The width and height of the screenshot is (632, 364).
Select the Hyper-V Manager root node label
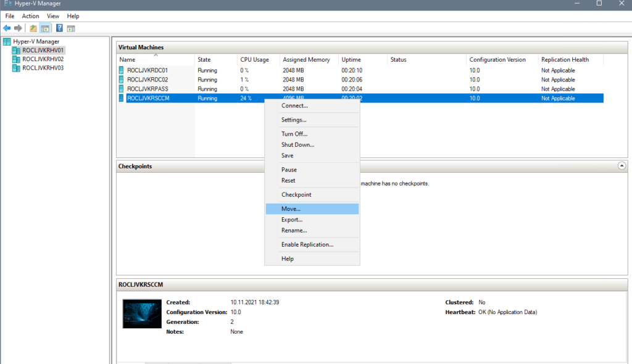[x=36, y=41]
